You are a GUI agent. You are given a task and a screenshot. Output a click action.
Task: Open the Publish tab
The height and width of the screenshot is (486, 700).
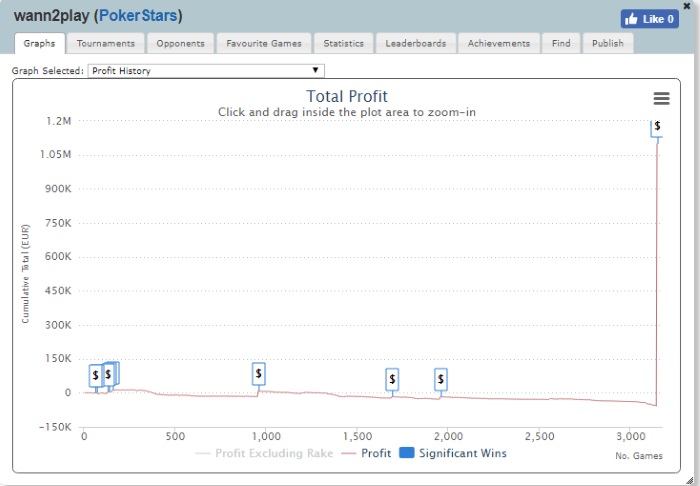608,43
